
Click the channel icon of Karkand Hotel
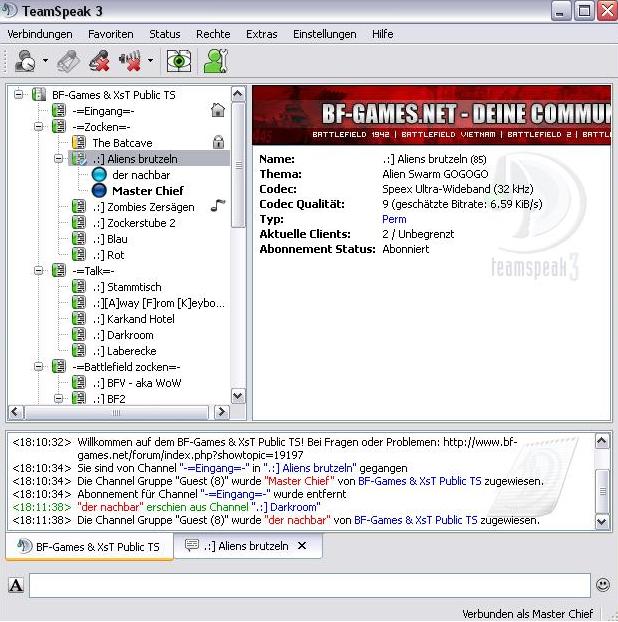point(79,318)
